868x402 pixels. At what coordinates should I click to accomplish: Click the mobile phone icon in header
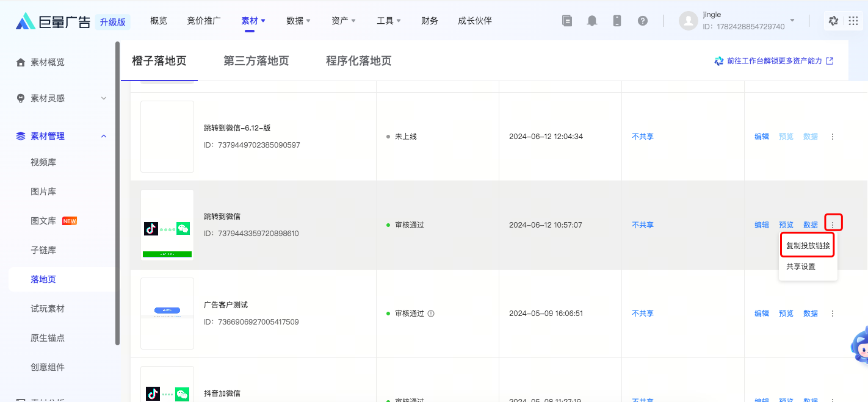[x=617, y=21]
